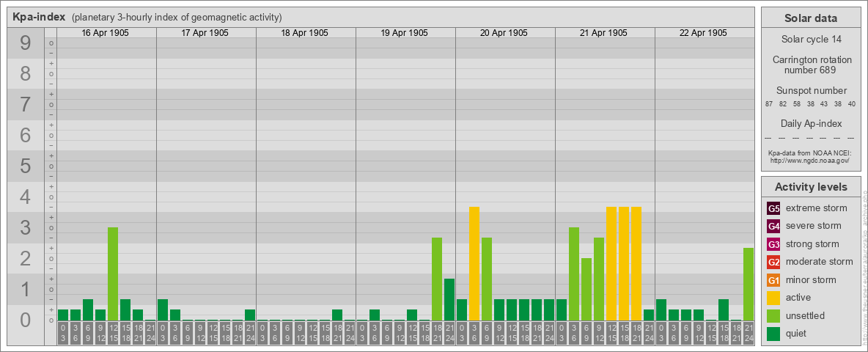The width and height of the screenshot is (868, 352).
Task: Click the 19 Apr 18-21h unsettled bar
Action: (437, 279)
